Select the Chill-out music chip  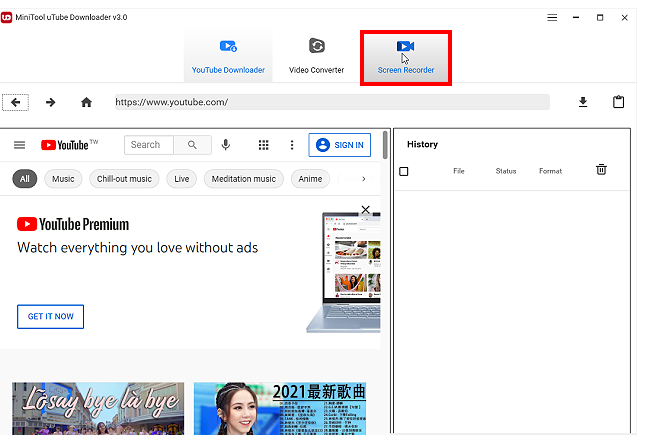coord(124,179)
